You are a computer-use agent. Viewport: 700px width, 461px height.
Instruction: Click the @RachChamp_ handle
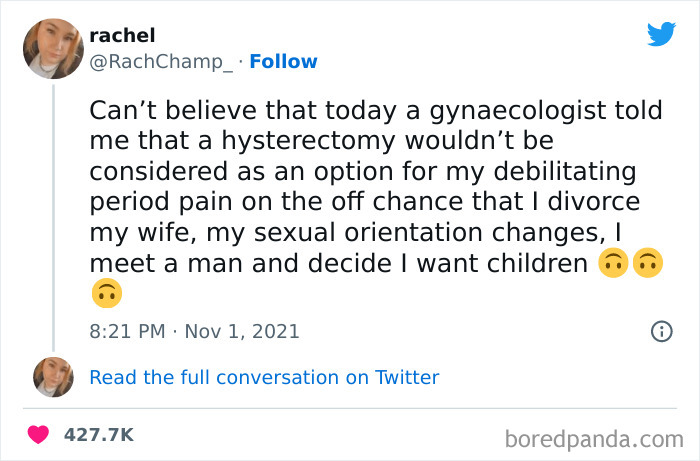coord(161,62)
